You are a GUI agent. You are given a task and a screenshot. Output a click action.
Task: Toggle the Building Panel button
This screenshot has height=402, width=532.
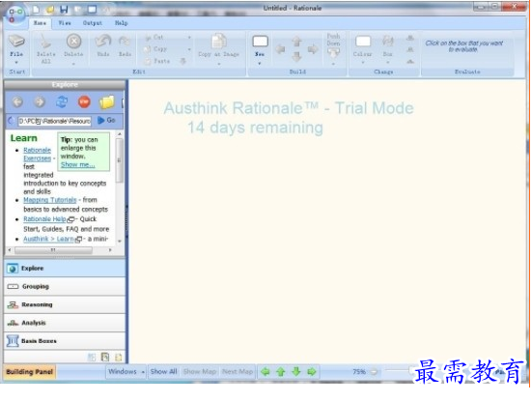pyautogui.click(x=30, y=372)
